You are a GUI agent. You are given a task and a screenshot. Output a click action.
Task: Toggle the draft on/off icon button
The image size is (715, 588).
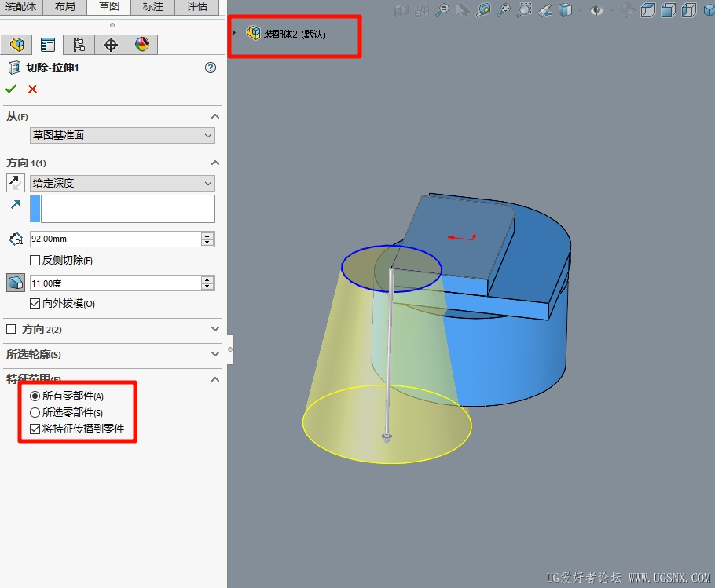coord(16,283)
